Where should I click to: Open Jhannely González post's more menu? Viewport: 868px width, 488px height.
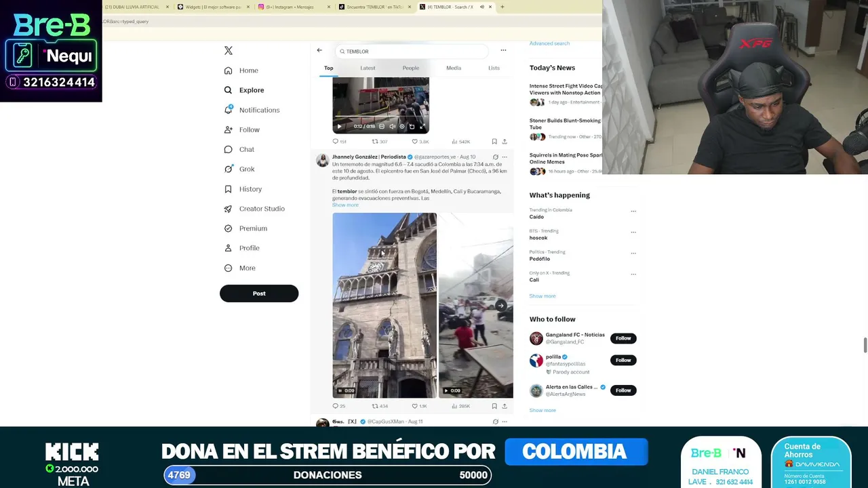coord(505,157)
